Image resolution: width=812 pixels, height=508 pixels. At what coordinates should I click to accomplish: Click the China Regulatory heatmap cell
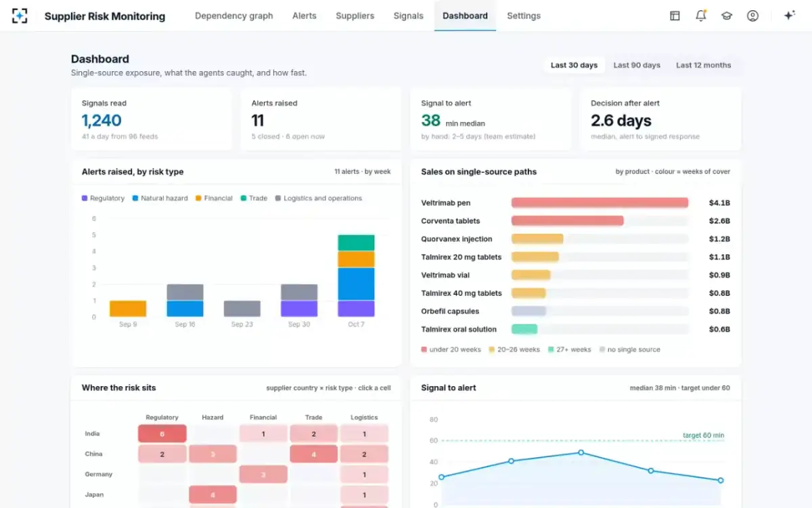[162, 454]
